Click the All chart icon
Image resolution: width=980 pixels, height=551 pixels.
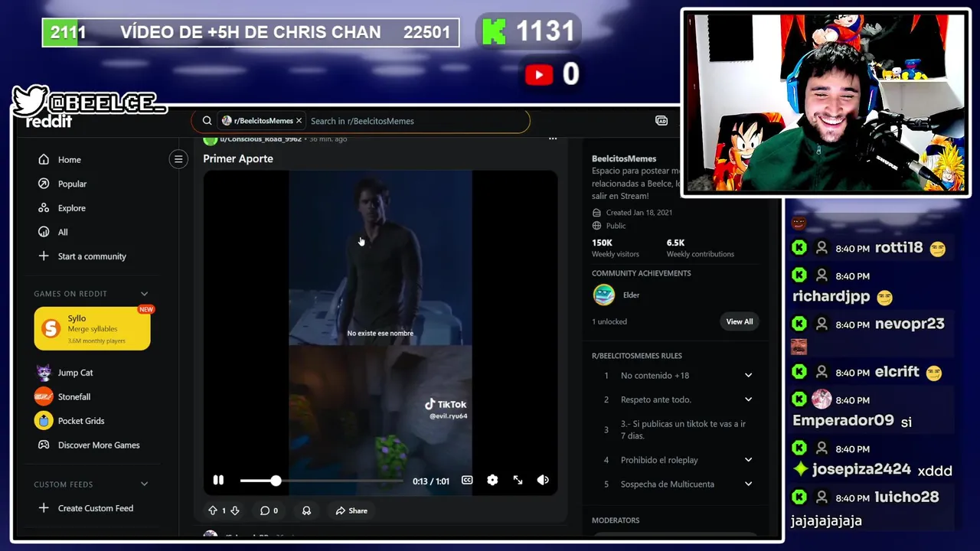(44, 232)
